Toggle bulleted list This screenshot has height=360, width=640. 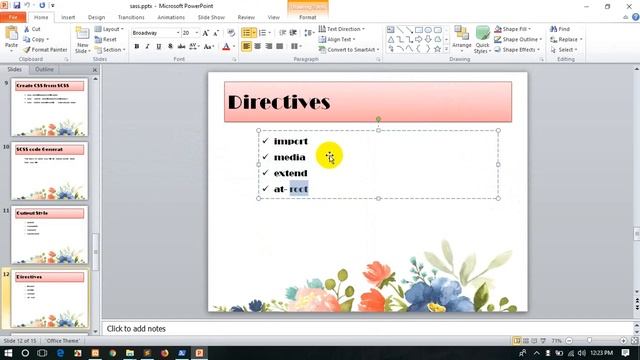[x=247, y=33]
